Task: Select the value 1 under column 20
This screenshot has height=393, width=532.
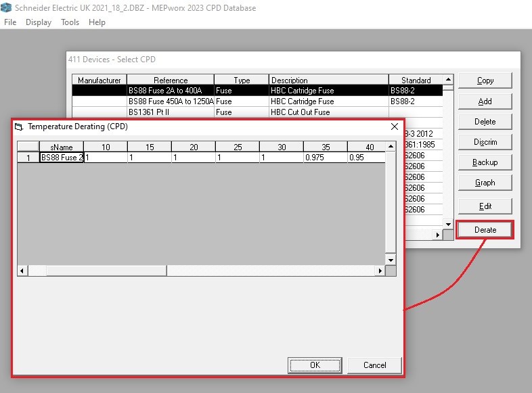Action: point(194,158)
